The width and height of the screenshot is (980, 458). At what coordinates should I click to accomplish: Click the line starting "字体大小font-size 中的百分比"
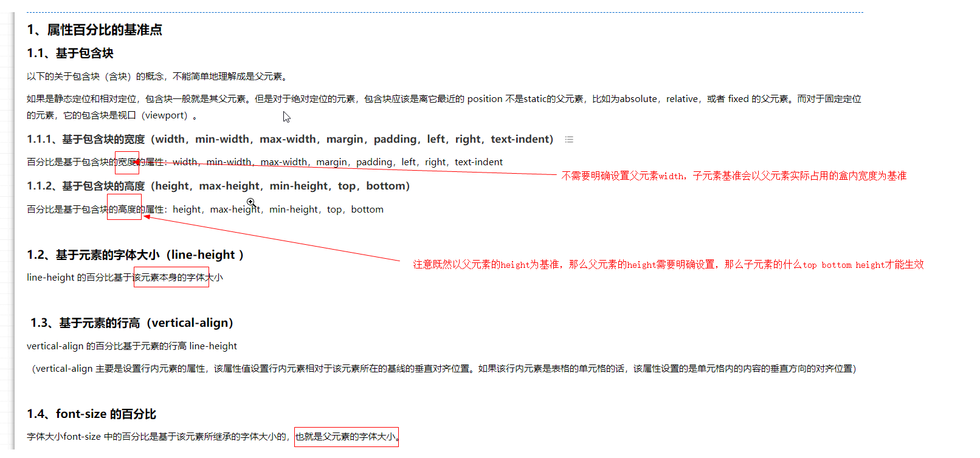[213, 437]
